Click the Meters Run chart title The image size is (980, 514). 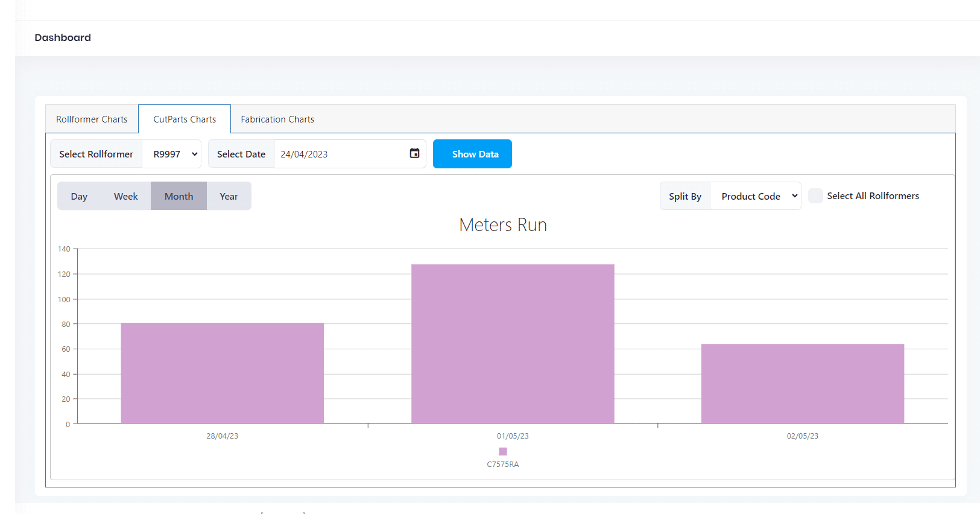pos(502,225)
